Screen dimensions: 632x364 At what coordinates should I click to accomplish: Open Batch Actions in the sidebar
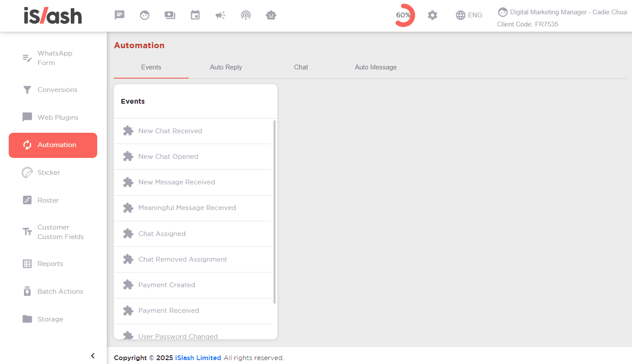pyautogui.click(x=53, y=292)
